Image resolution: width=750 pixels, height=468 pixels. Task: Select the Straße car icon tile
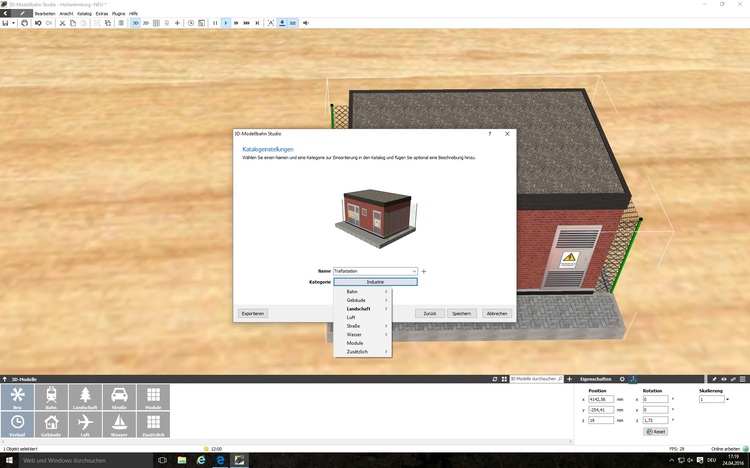[119, 398]
